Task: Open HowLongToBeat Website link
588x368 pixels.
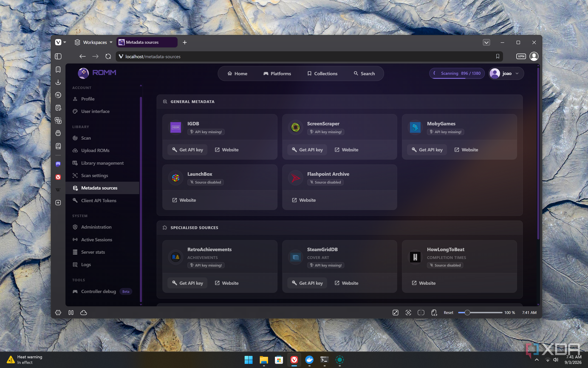Action: point(424,283)
